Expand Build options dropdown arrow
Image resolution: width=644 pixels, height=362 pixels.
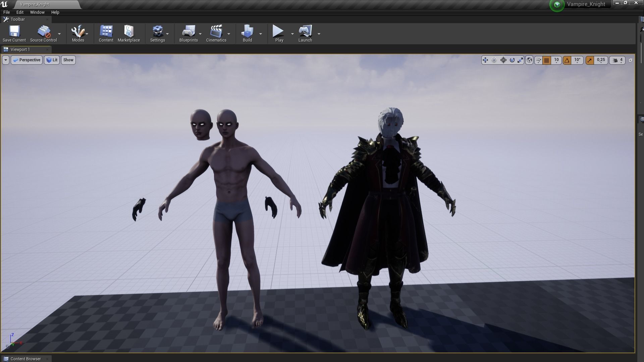(x=261, y=34)
